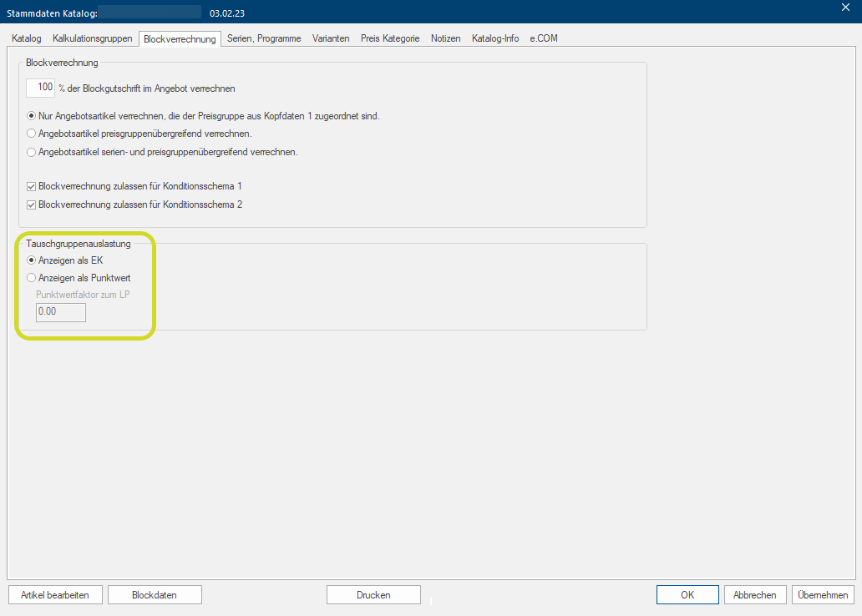Open the Kalkulationsgruppen tab
This screenshot has width=862, height=616.
click(92, 38)
